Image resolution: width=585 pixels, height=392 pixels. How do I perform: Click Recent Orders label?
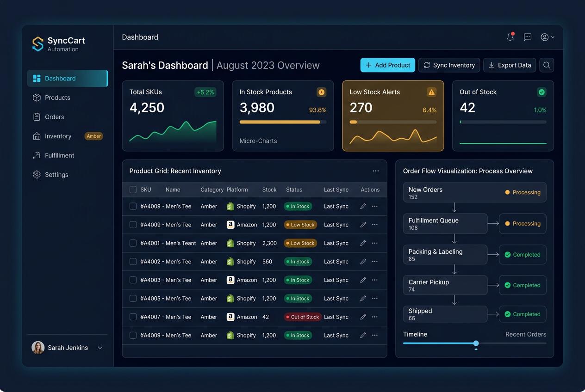(526, 334)
